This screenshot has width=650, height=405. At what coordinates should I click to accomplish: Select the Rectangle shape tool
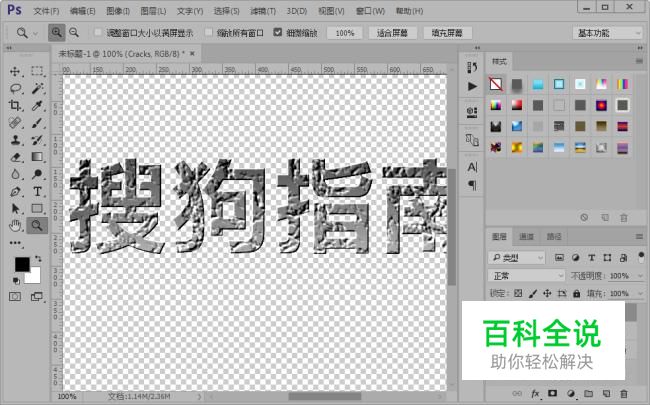pos(37,209)
